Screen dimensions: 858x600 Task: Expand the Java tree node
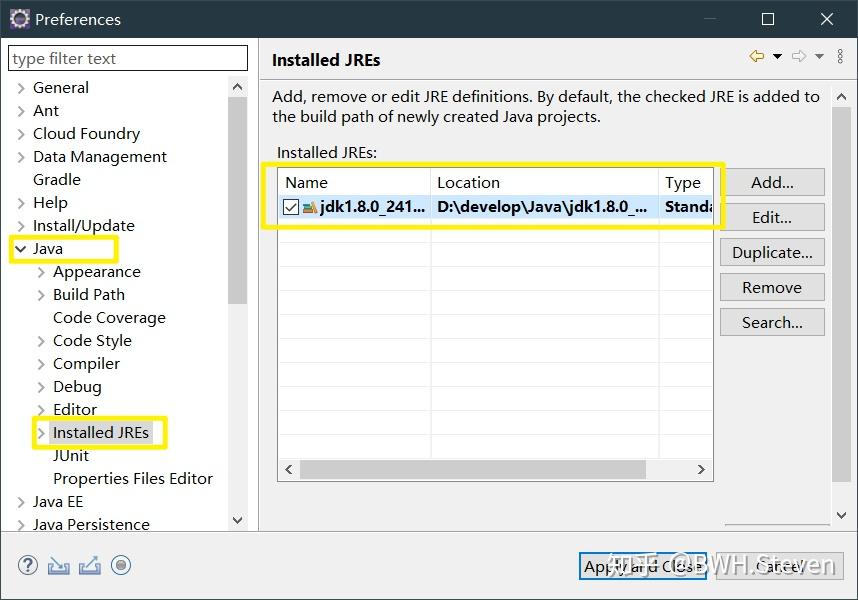tap(22, 248)
